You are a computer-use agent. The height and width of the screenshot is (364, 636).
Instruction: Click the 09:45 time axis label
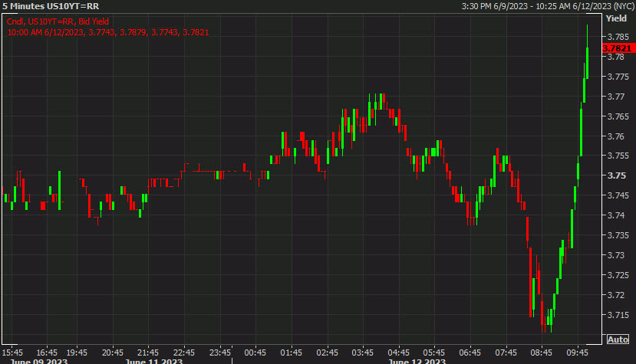click(576, 351)
